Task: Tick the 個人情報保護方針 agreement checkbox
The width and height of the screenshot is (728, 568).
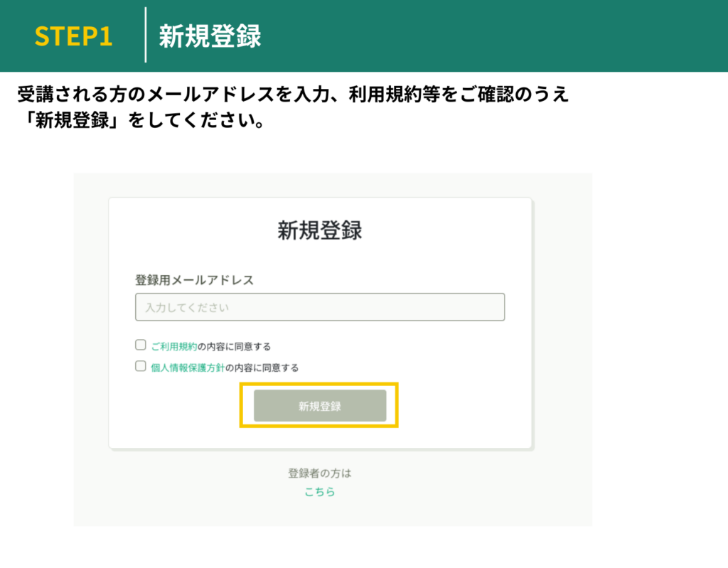Action: click(x=140, y=367)
